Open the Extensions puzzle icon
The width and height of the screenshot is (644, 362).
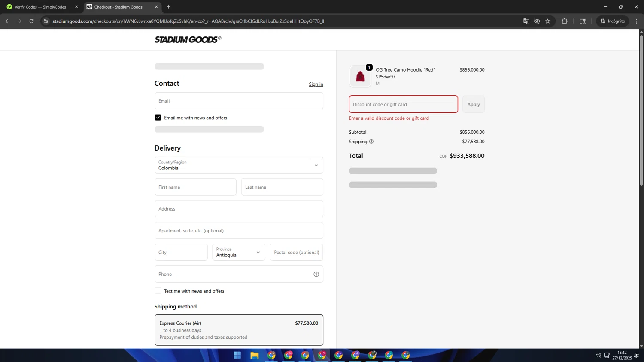[x=565, y=21]
